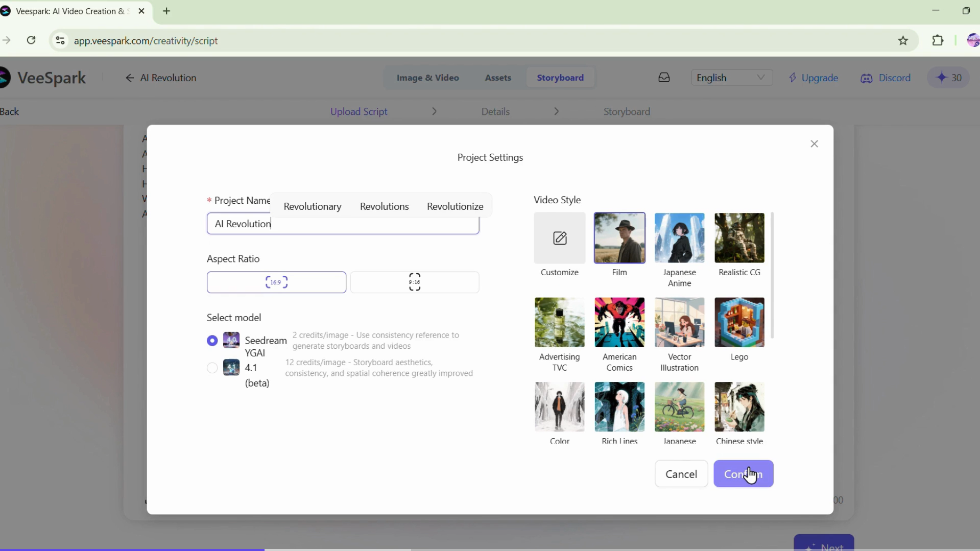This screenshot has height=551, width=980.
Task: Select the Advertising TVC video style
Action: point(560,322)
